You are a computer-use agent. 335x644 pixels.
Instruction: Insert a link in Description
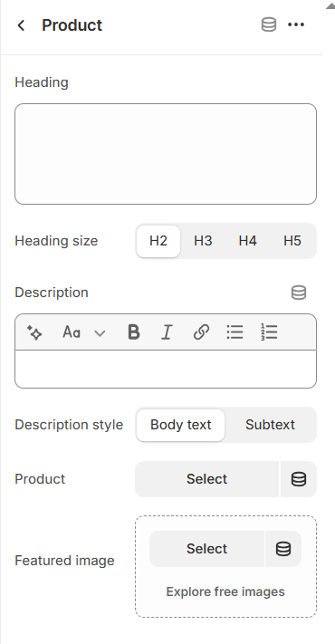pos(201,332)
